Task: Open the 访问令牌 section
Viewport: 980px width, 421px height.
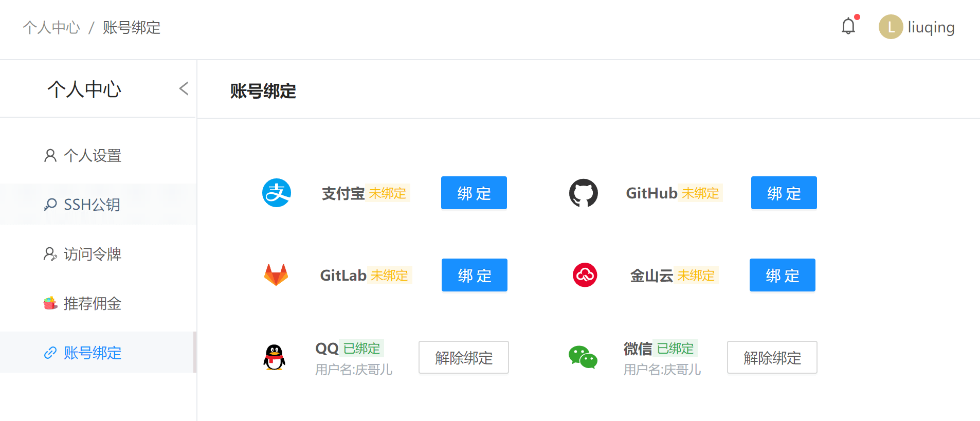Action: 98,254
